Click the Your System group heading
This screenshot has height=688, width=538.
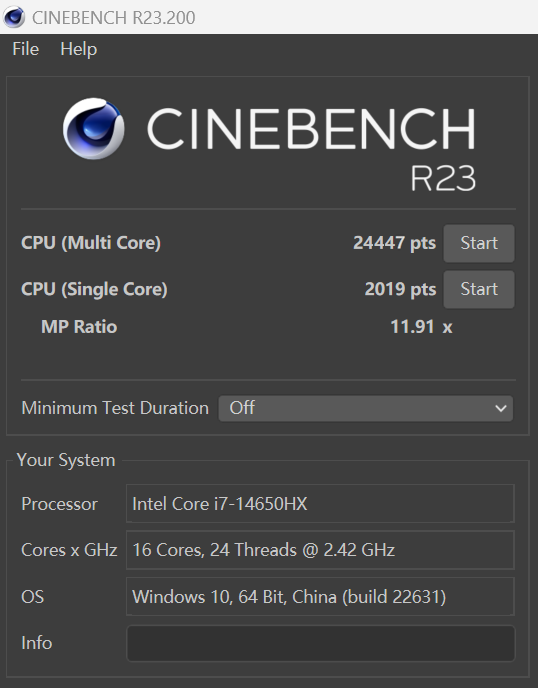click(x=66, y=460)
